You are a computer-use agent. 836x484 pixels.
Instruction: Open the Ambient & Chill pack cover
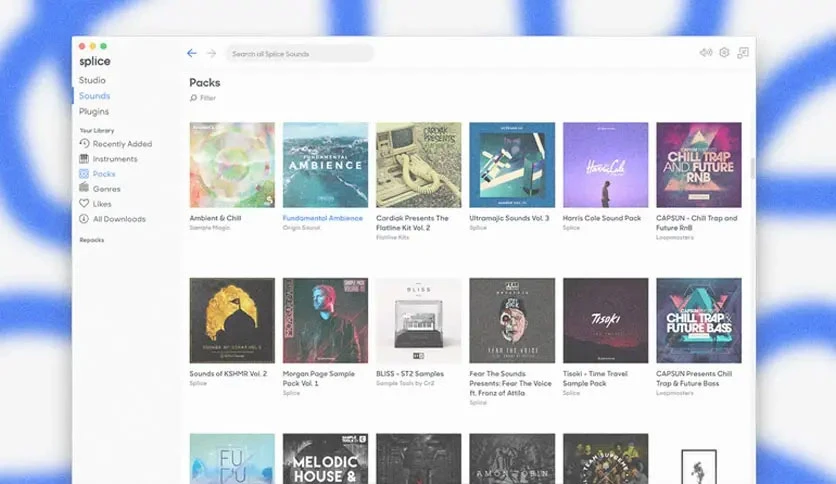pyautogui.click(x=232, y=165)
